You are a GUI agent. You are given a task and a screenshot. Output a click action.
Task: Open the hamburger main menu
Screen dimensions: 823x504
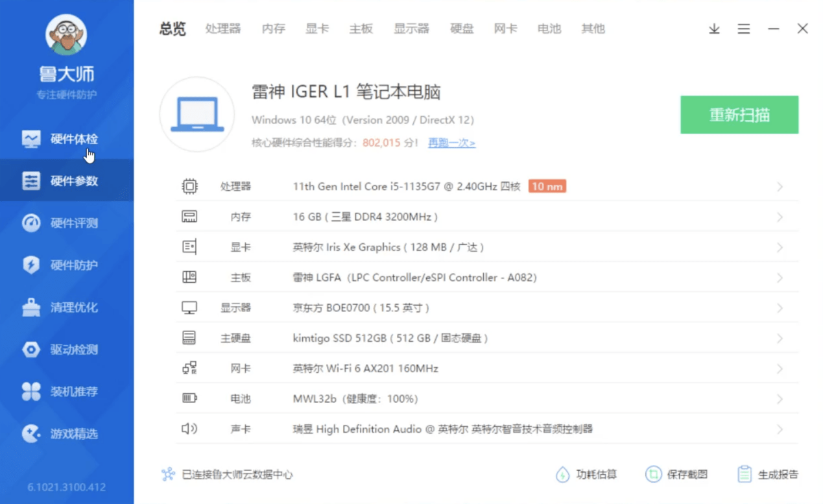(744, 29)
